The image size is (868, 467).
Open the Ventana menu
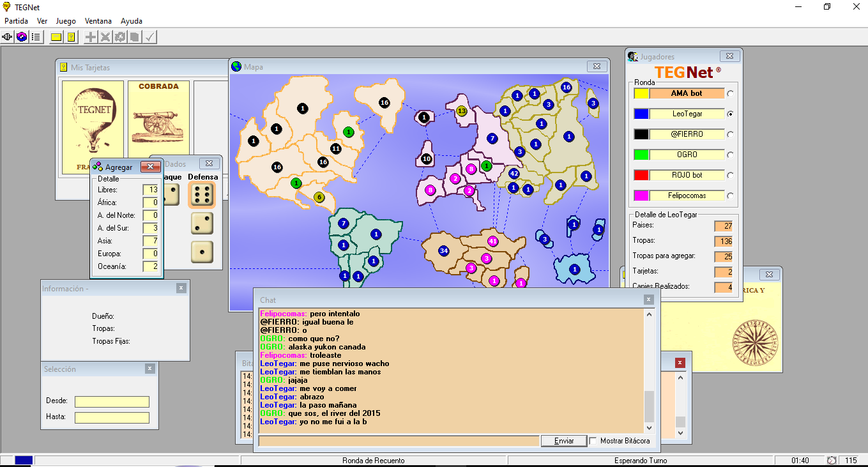pyautogui.click(x=98, y=21)
